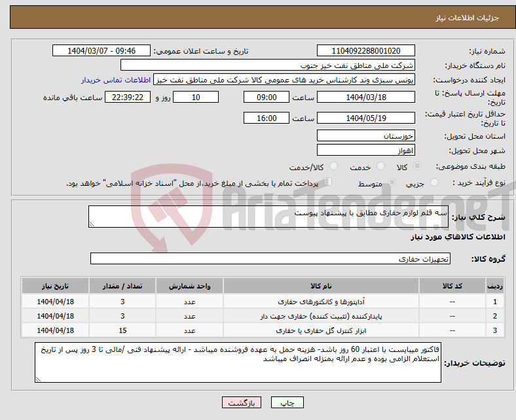Click the resize handle of توضیحات خریدار box
Viewport: 516px width, 420px height.
click(x=38, y=379)
